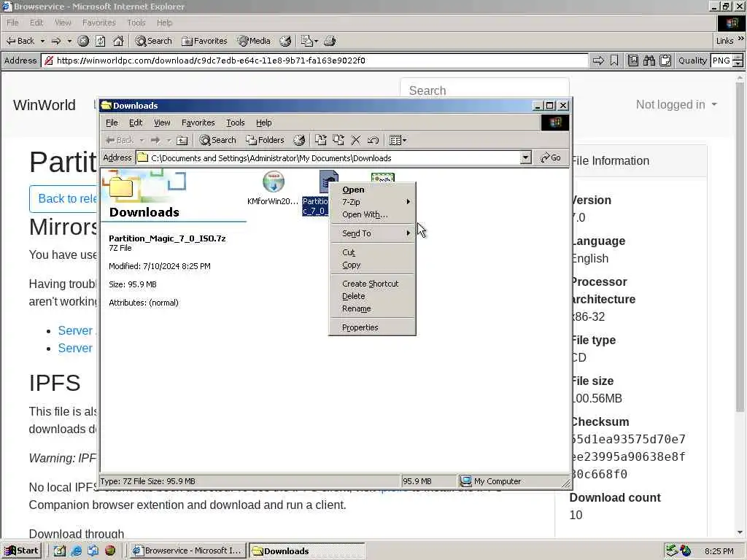
Task: Open the View menu in Downloads window
Action: [162, 122]
